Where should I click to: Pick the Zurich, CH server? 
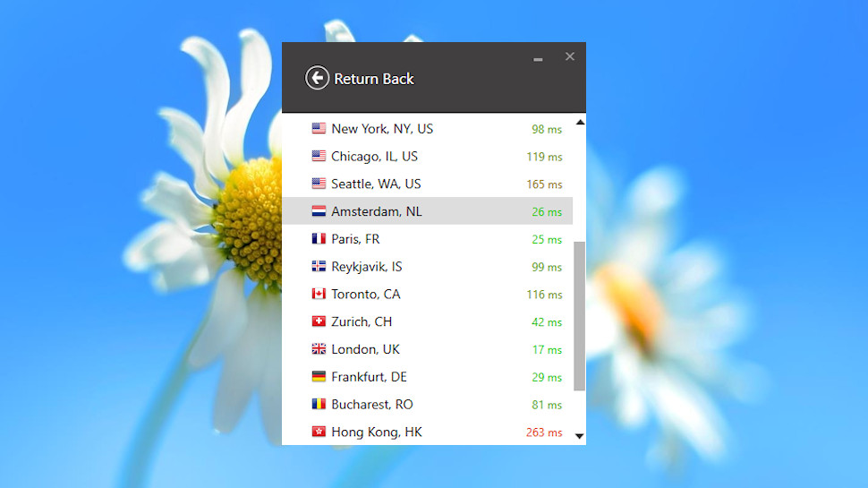click(x=428, y=321)
